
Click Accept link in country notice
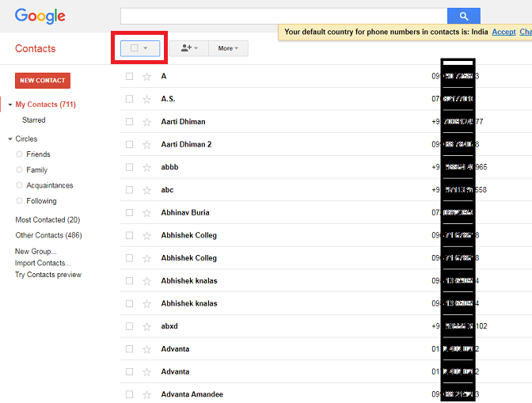pos(503,32)
